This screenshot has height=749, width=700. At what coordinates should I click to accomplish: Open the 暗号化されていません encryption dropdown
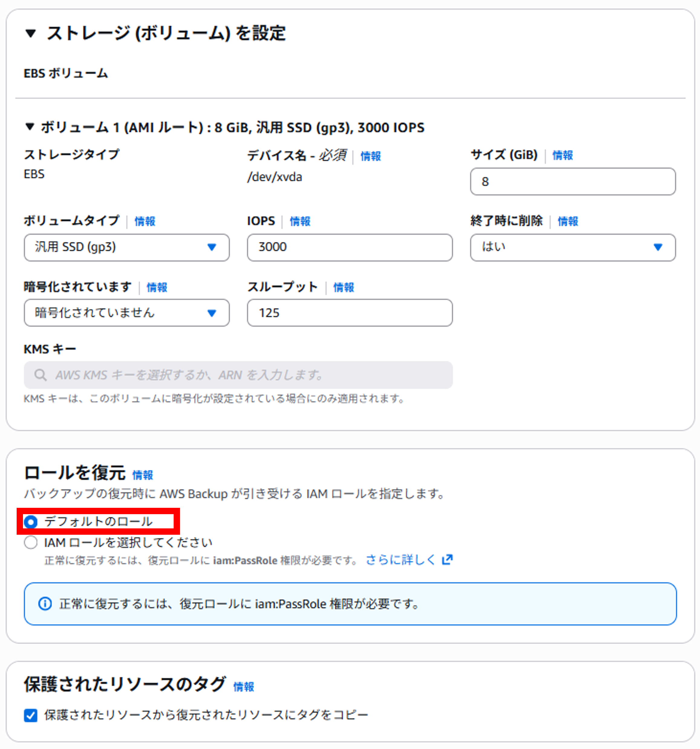pyautogui.click(x=126, y=313)
